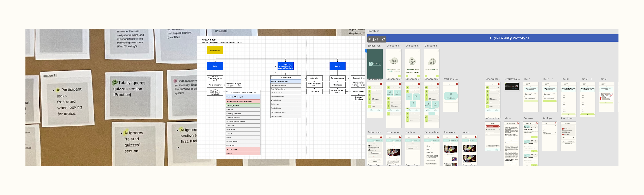Viewport: 644px width, 195px height.
Task: Click the Breathing difficulties row
Action: (x=243, y=114)
